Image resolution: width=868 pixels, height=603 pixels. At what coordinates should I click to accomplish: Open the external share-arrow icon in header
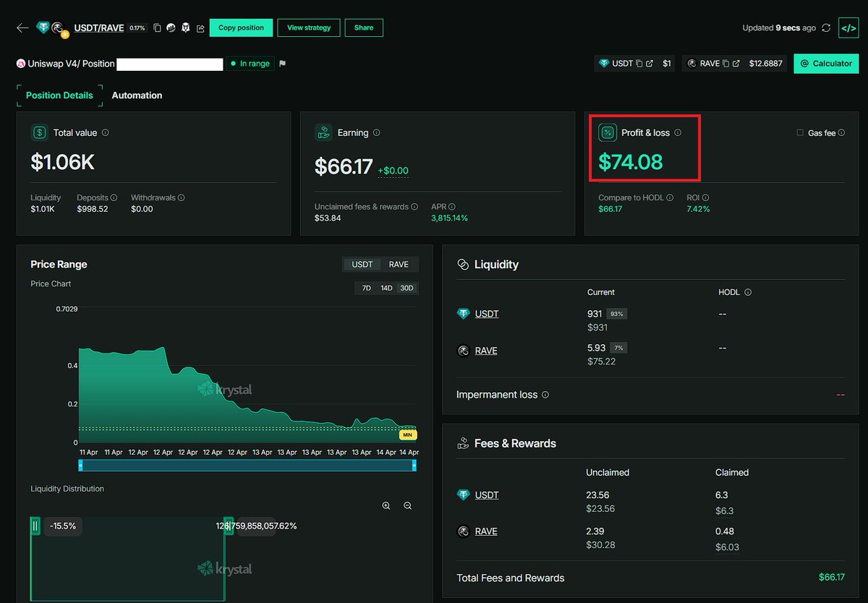pyautogui.click(x=200, y=28)
